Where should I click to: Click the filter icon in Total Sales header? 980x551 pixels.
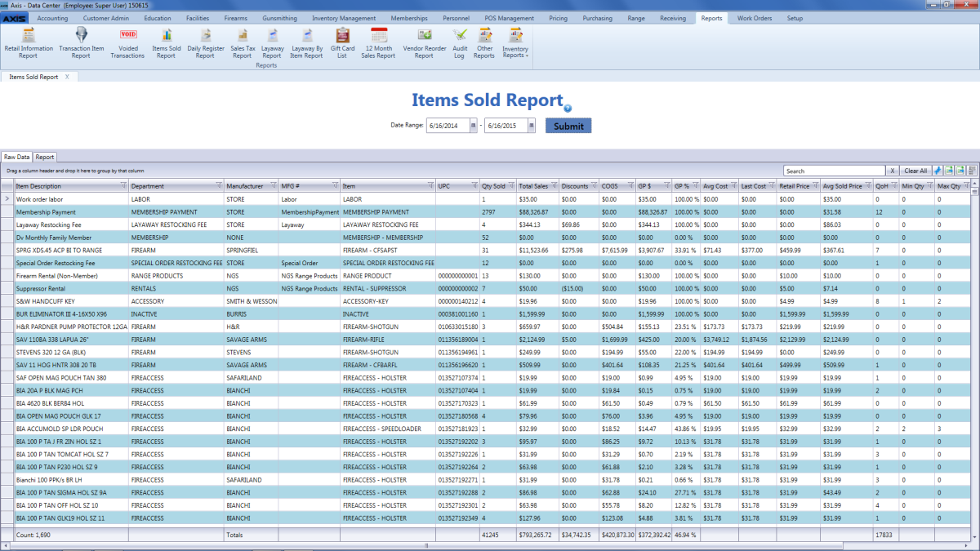pos(555,186)
